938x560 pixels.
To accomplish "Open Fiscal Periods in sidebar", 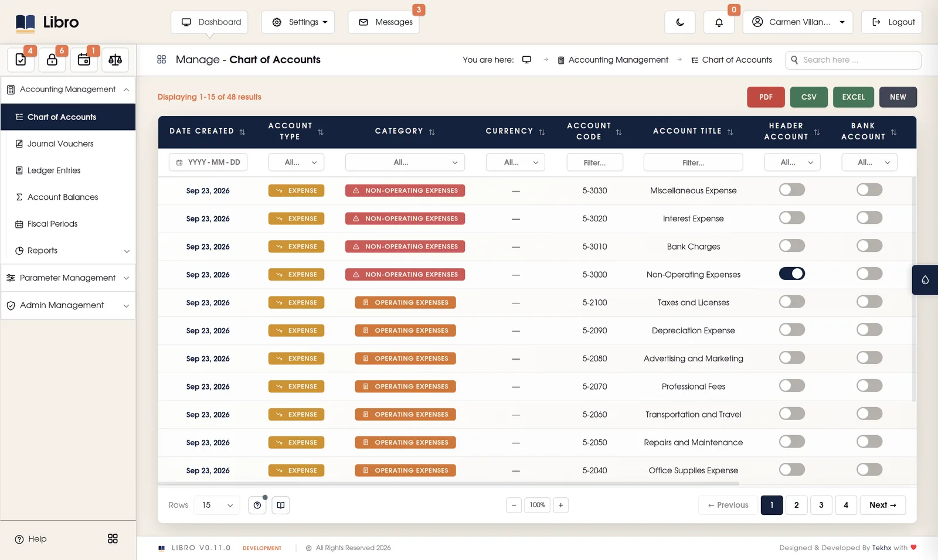I will (52, 224).
